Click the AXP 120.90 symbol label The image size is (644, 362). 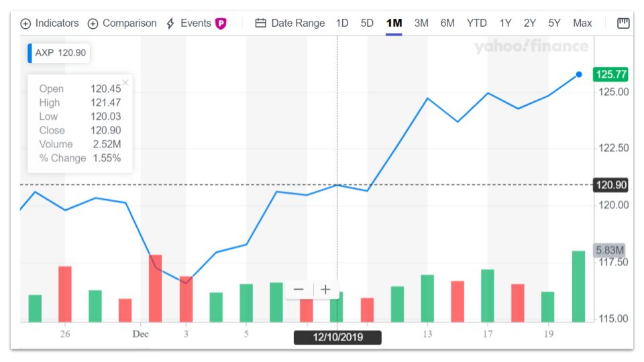[60, 52]
